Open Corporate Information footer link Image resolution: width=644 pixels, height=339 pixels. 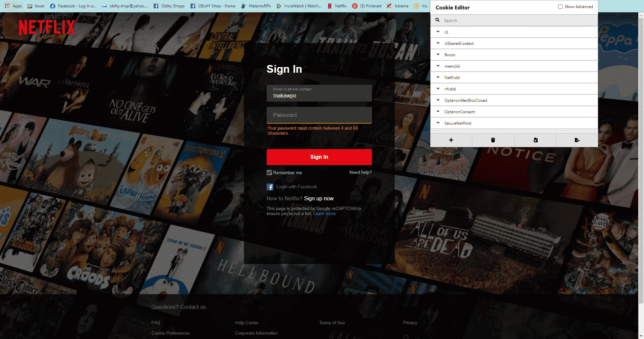[256, 333]
